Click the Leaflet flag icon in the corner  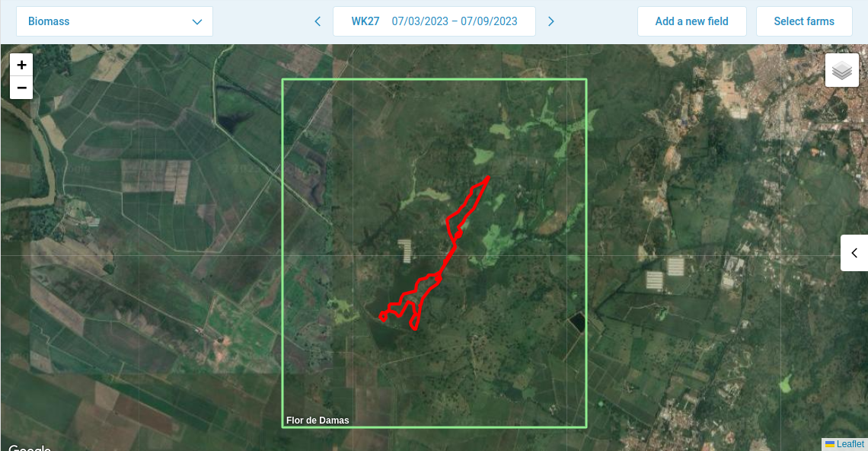click(x=829, y=443)
